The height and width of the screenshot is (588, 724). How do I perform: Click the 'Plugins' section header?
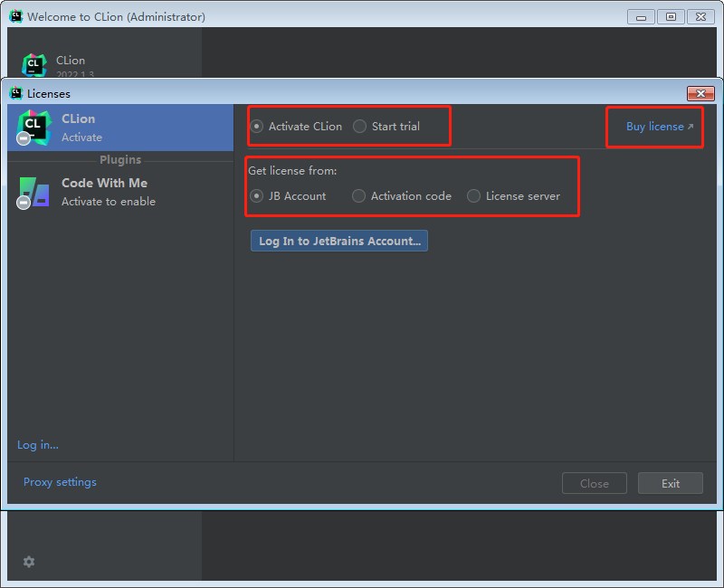120,160
